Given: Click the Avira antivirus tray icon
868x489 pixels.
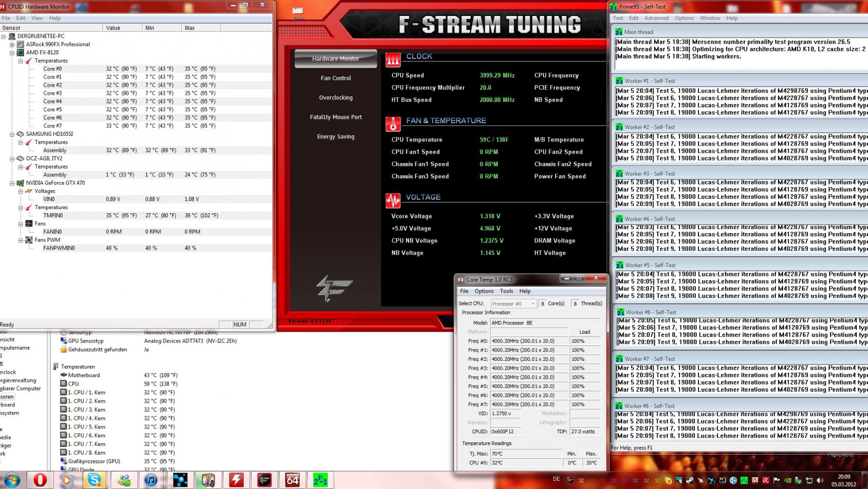Looking at the screenshot, I should [765, 480].
